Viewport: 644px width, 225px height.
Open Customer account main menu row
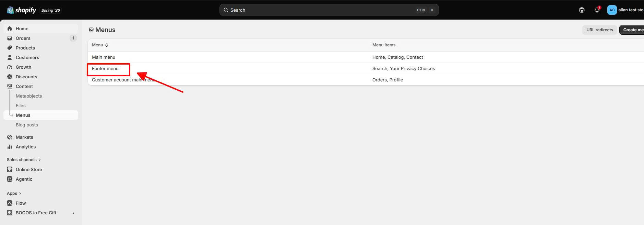click(x=366, y=80)
